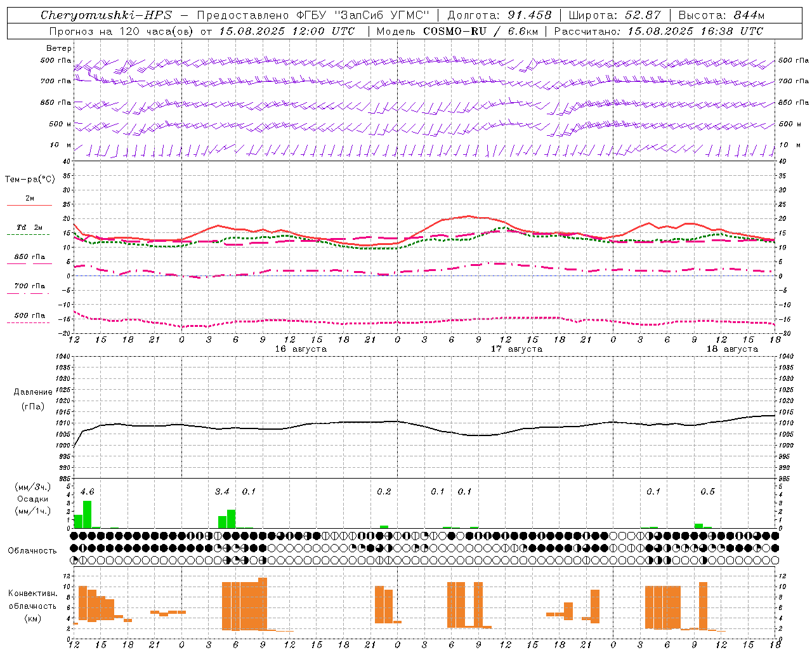Click the small green precipitation bar below 0.5
812x650 pixels.
(698, 526)
